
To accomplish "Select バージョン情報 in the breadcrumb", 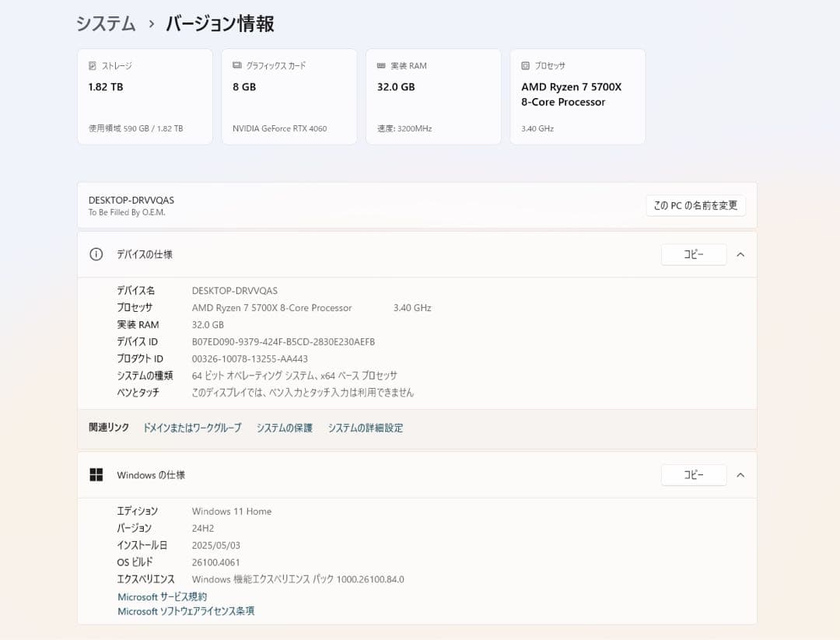I will click(220, 23).
